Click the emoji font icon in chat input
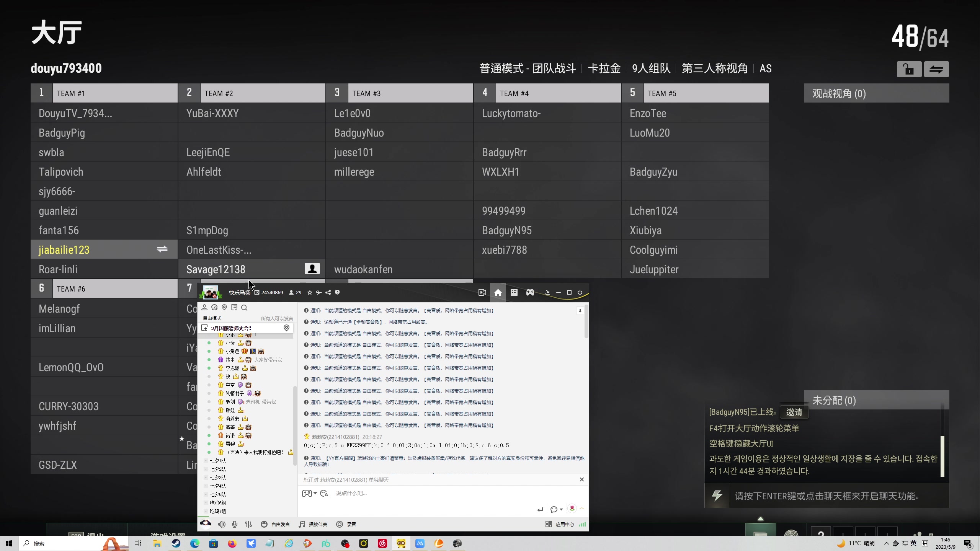980x551 pixels. click(324, 493)
